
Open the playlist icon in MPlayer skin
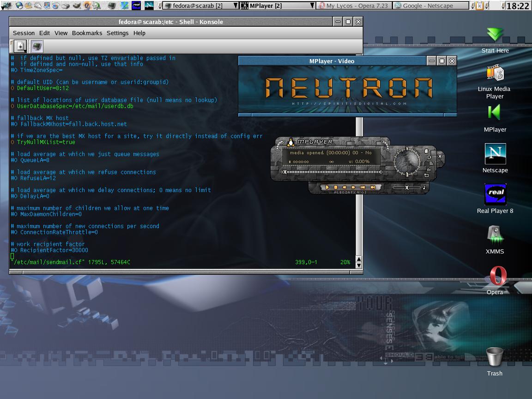coord(431,163)
